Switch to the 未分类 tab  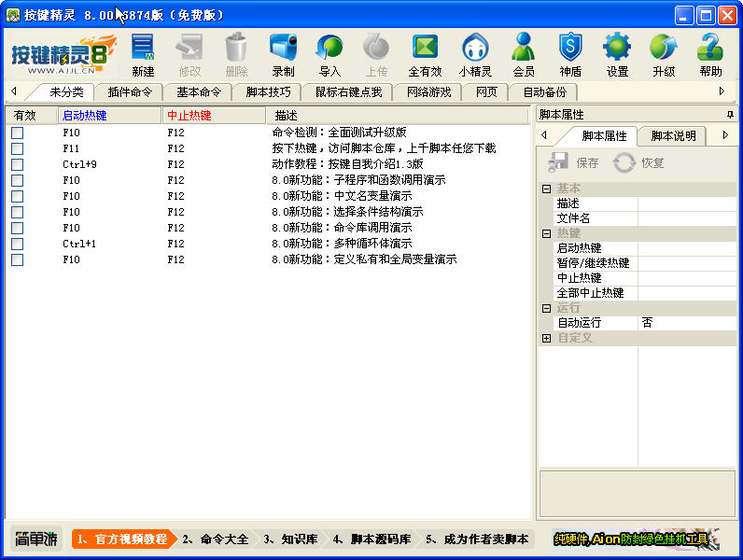tap(66, 91)
